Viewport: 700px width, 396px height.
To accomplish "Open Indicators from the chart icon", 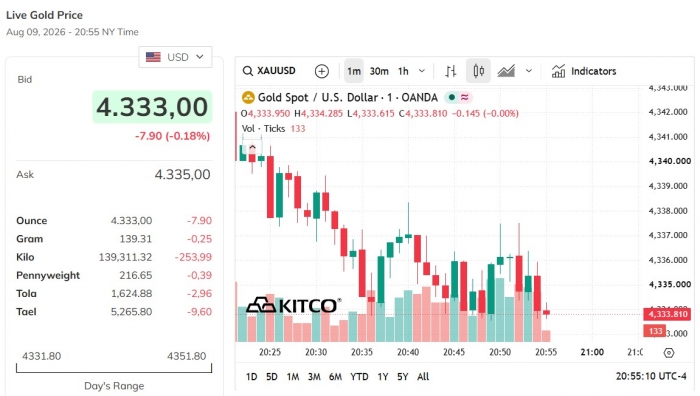I will coord(558,71).
